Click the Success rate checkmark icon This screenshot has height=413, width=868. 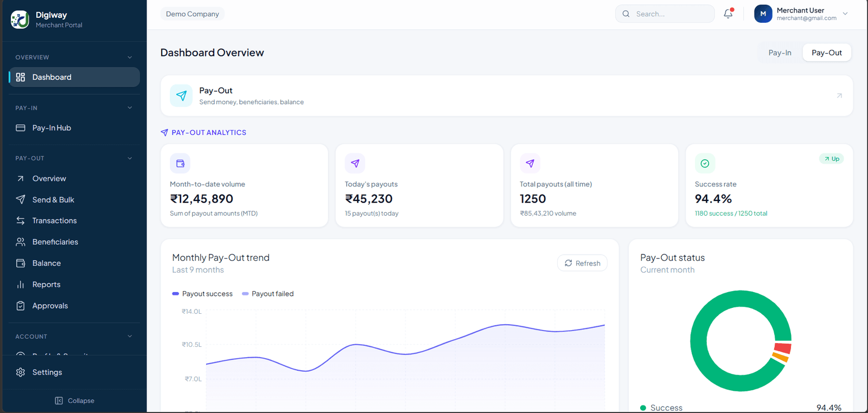[705, 163]
